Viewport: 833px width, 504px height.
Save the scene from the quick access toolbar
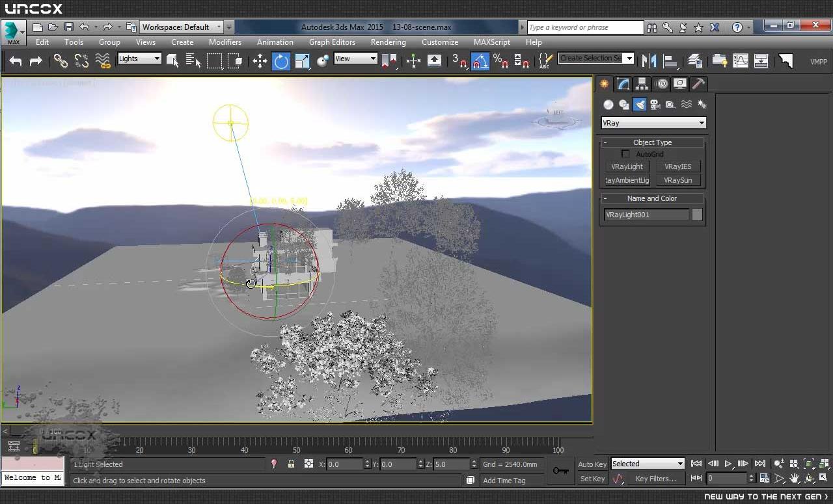68,27
